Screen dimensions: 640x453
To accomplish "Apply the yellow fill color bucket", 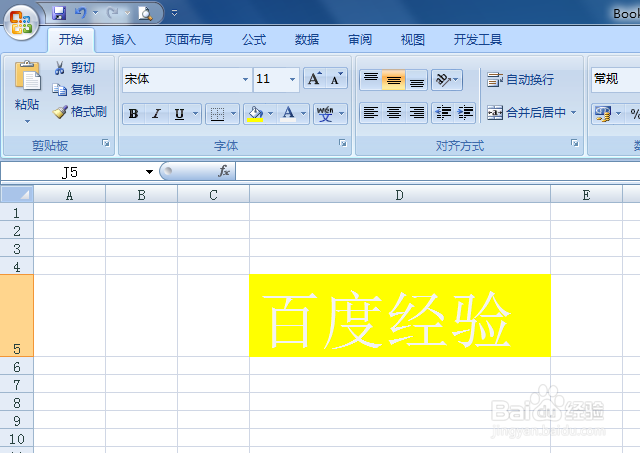I will coord(256,114).
